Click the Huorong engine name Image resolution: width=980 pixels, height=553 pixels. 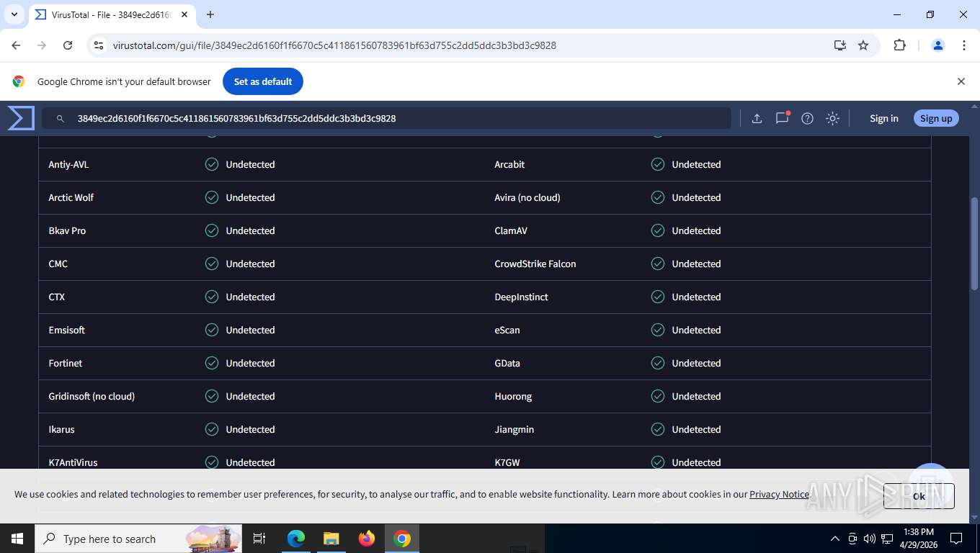click(513, 396)
